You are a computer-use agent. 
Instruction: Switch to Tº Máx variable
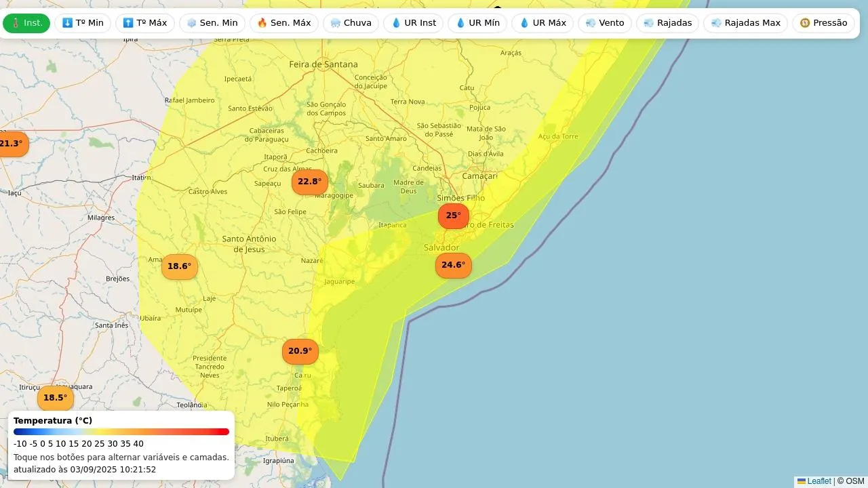145,23
